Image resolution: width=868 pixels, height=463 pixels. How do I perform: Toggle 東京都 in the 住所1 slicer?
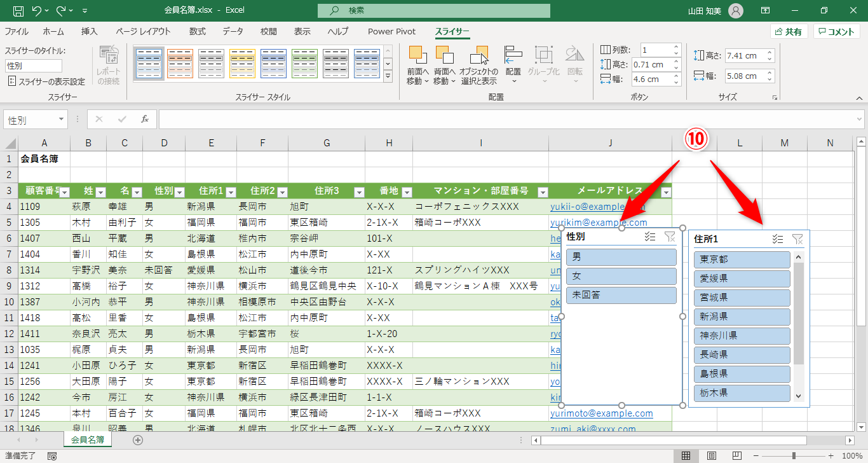pos(742,259)
